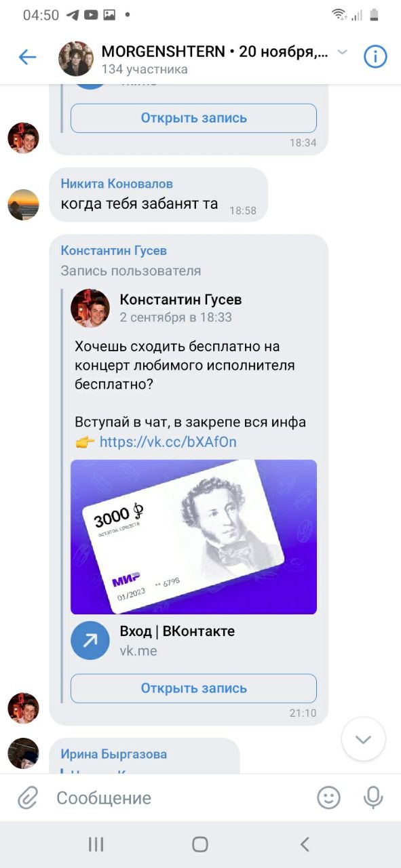
Task: Open MORGENSHTERN chat group avatar
Action: tap(76, 58)
